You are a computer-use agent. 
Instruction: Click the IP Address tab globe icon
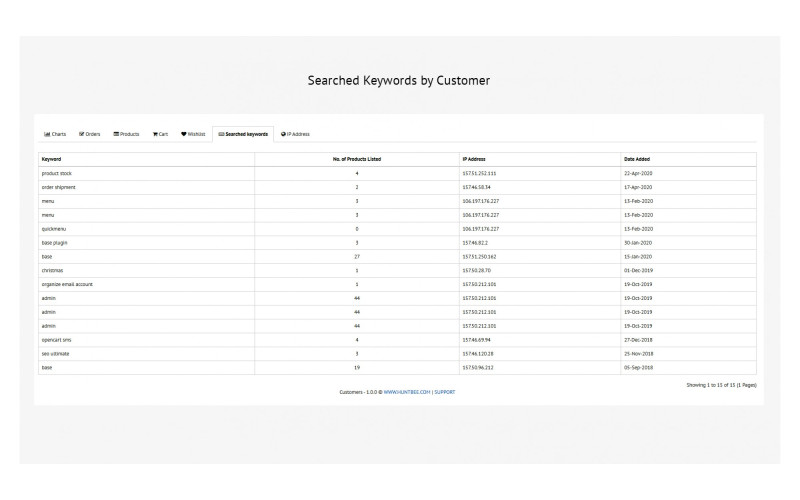point(284,134)
